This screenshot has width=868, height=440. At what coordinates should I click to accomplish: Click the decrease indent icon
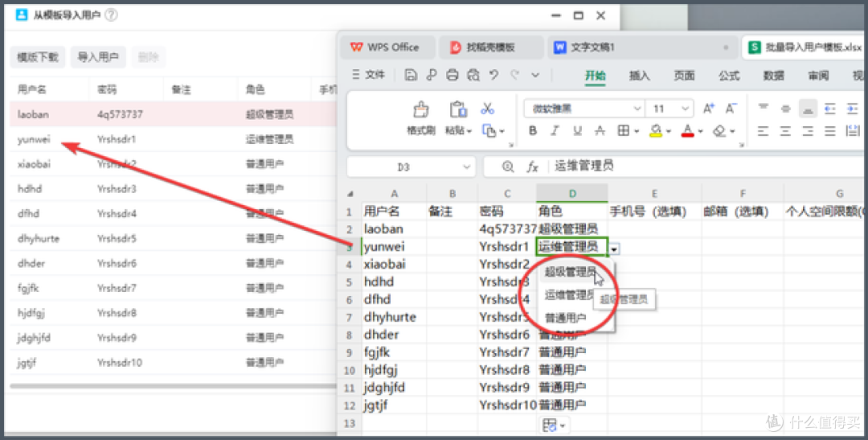click(x=829, y=109)
